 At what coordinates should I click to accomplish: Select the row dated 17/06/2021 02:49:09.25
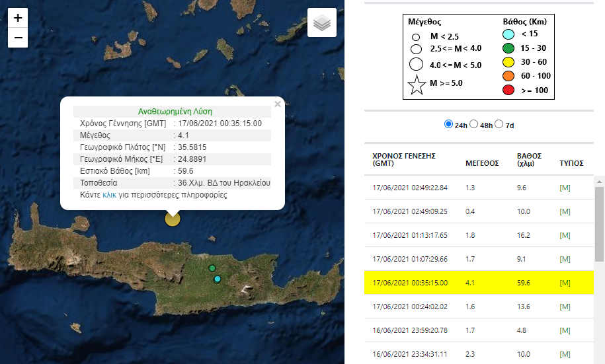pyautogui.click(x=479, y=211)
